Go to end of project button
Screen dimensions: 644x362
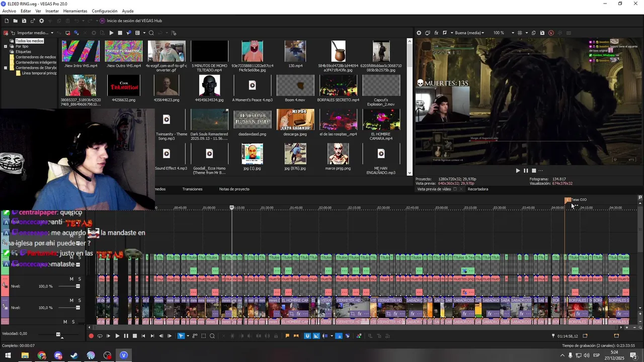[152, 336]
